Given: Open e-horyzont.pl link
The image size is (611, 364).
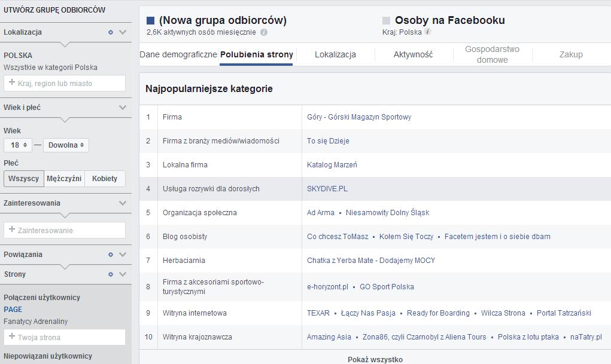Looking at the screenshot, I should (328, 287).
